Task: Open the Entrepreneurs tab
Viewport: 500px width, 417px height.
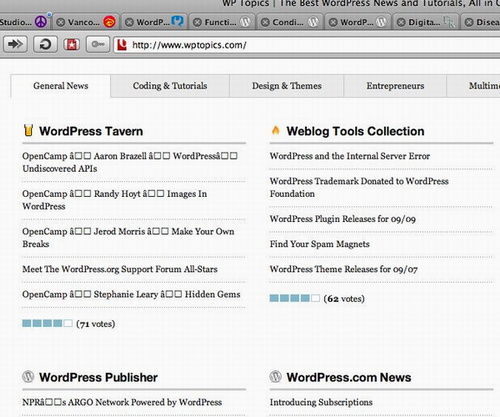Action: [x=395, y=86]
